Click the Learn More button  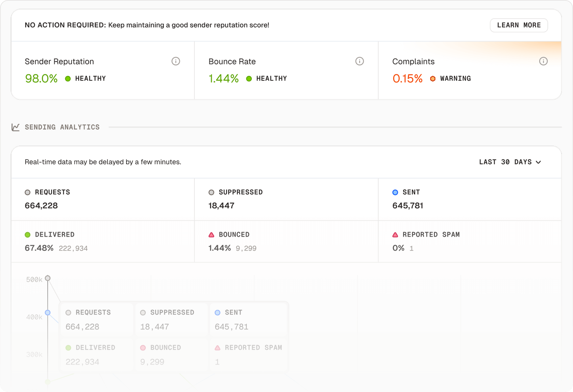coord(519,25)
